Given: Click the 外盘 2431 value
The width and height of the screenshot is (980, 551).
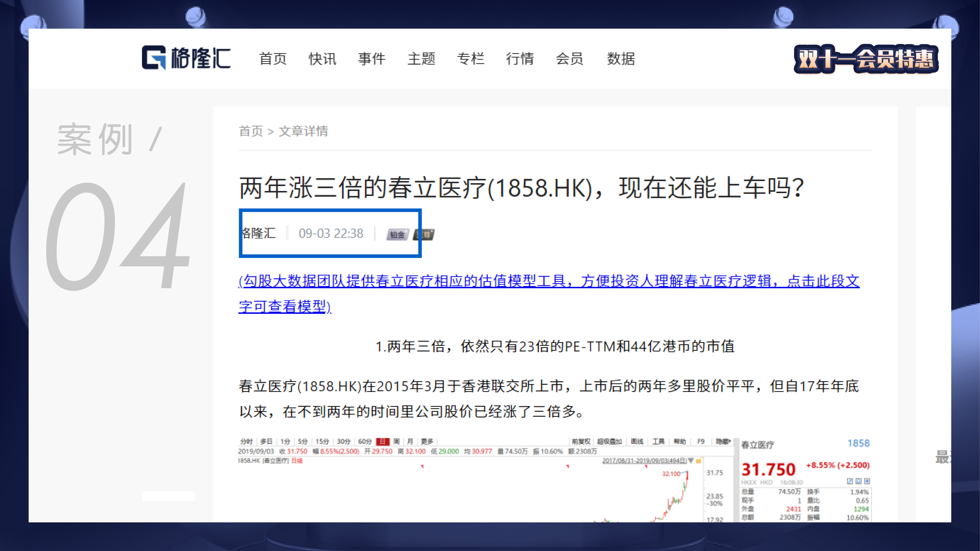Looking at the screenshot, I should 794,509.
